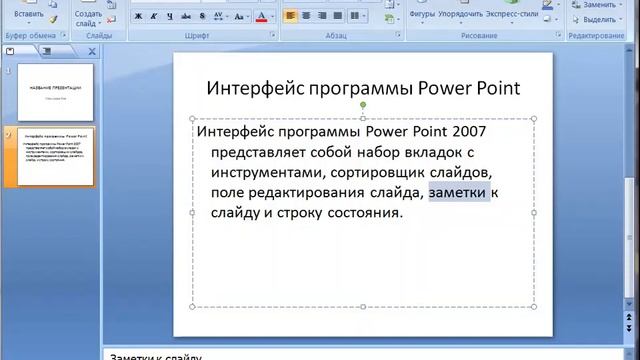Open the font color dropdown arrow
This screenshot has height=360, width=640.
tap(273, 17)
